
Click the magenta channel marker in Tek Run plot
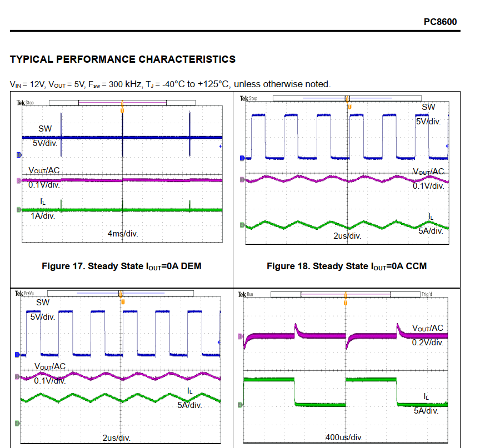click(240, 336)
